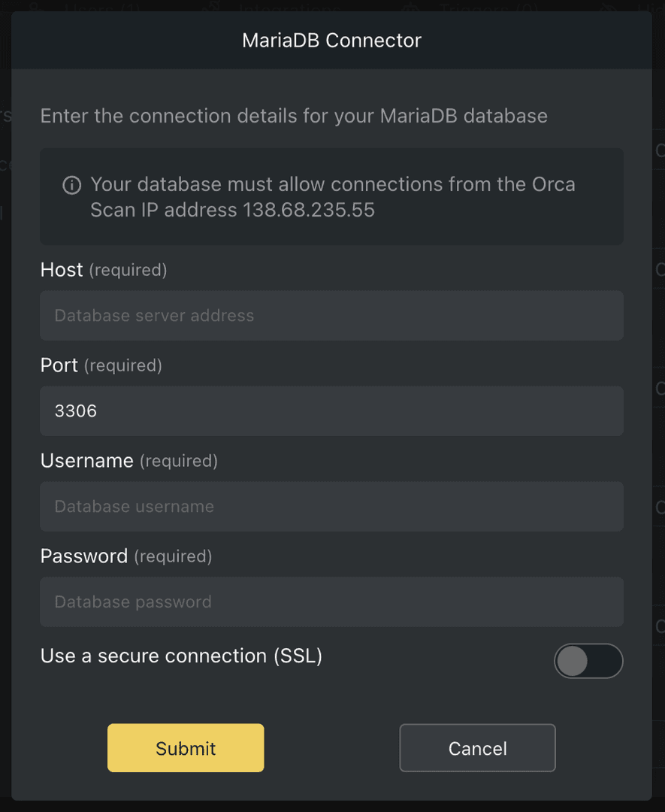Click the Orca Scan IP address notice box
The image size is (665, 812).
click(331, 196)
